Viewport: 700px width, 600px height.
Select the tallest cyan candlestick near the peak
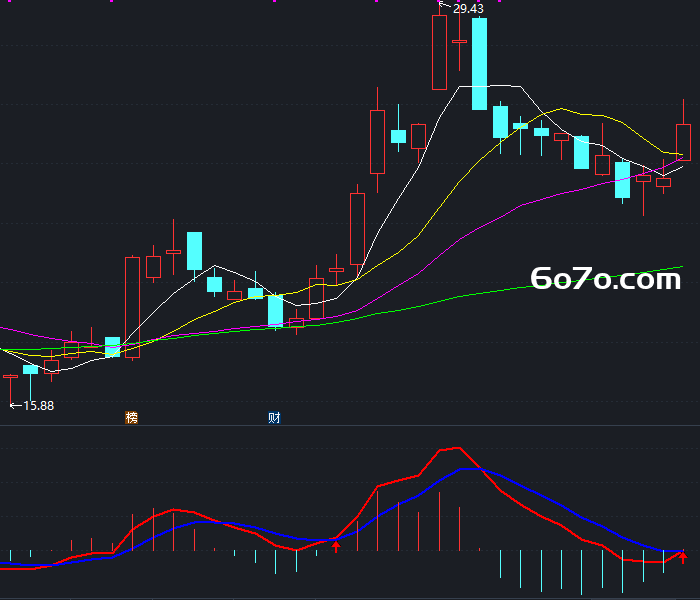tap(479, 63)
